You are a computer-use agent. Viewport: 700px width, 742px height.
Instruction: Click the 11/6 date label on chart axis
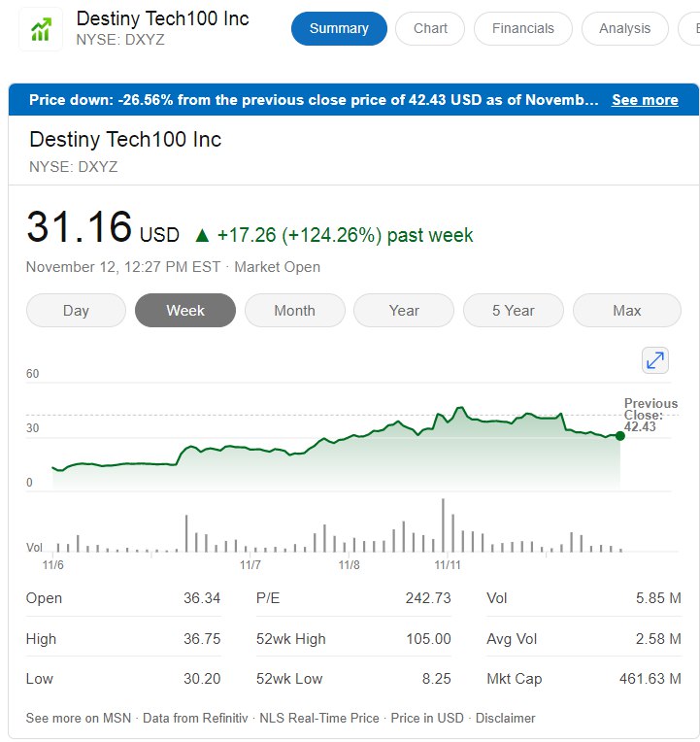53,565
